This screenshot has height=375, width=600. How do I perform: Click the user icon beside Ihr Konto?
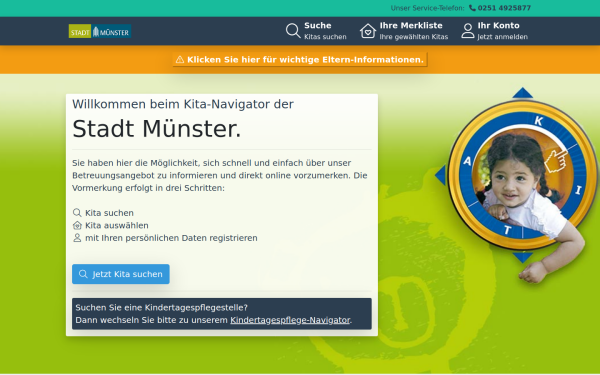[x=468, y=31]
